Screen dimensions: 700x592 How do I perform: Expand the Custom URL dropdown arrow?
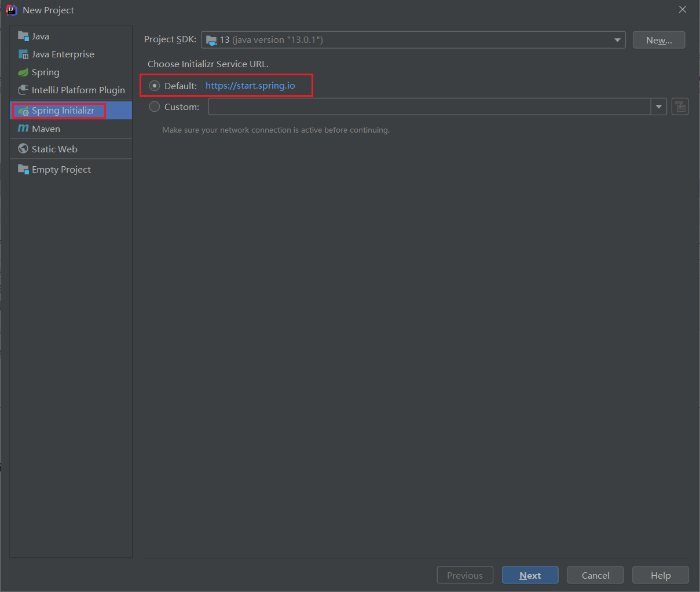(659, 107)
